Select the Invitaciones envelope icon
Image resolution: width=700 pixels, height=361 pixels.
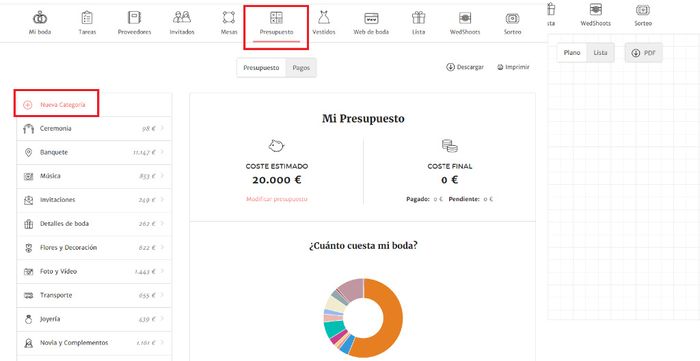[x=28, y=200]
